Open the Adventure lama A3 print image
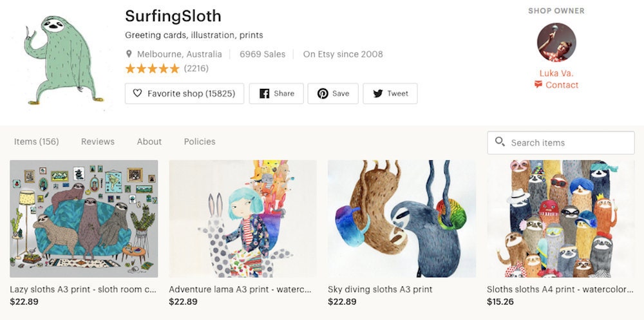Screen dimensions: 644x320 [243, 218]
